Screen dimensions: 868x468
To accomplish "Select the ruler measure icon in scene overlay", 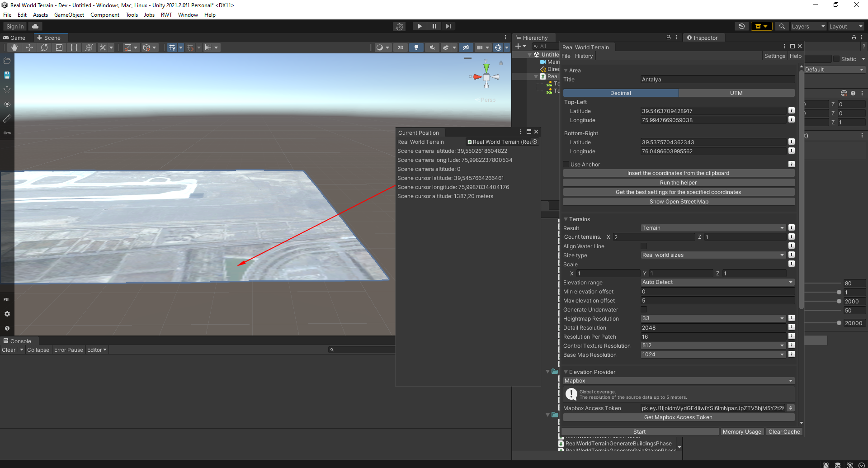I will point(7,118).
